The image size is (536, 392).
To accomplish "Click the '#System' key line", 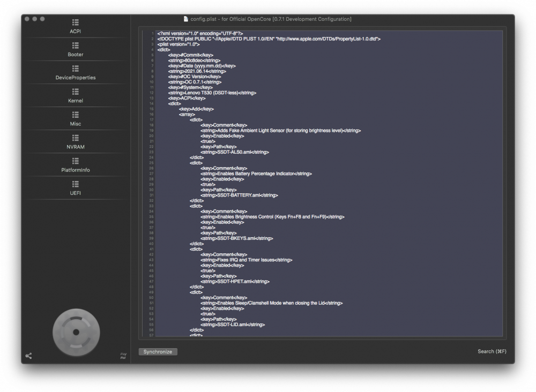I will [x=190, y=87].
